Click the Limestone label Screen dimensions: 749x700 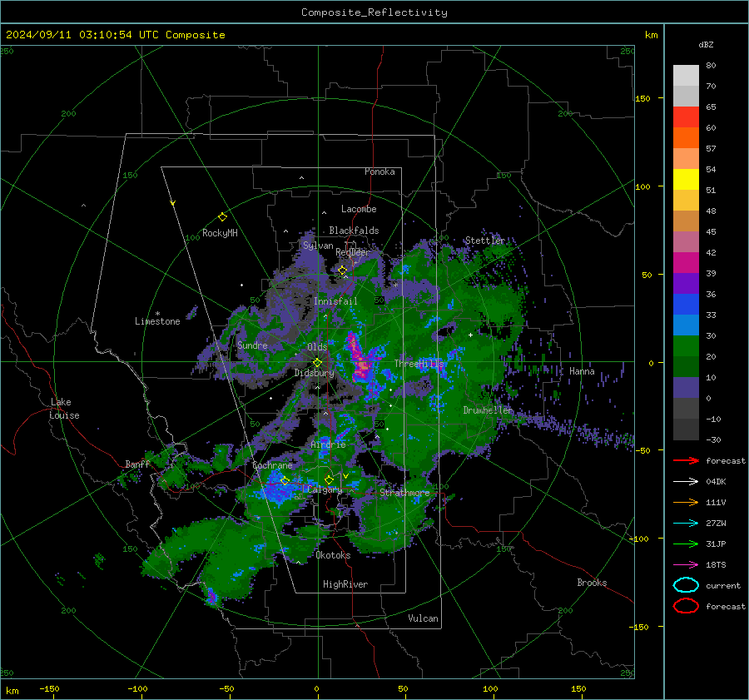[157, 321]
